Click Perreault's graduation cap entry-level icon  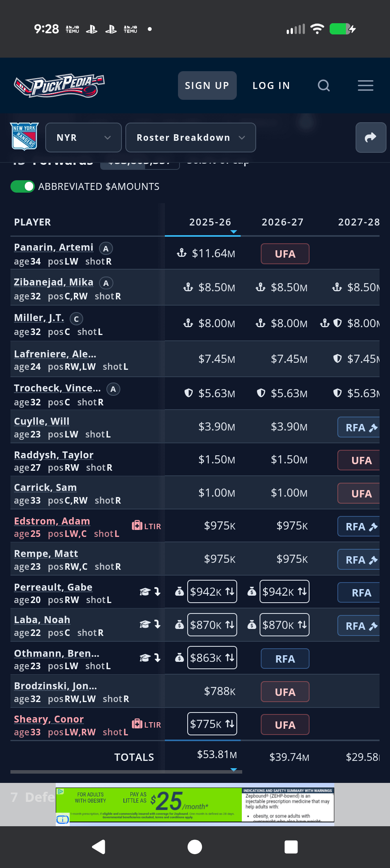[145, 592]
